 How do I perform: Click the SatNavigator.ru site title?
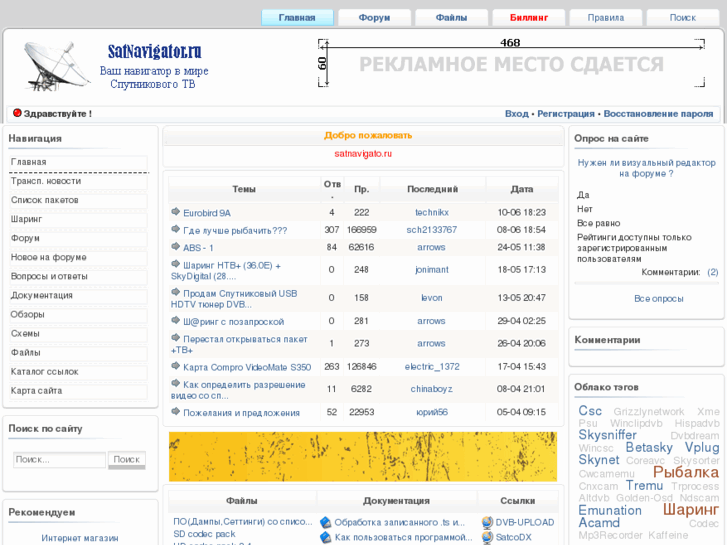click(x=154, y=51)
